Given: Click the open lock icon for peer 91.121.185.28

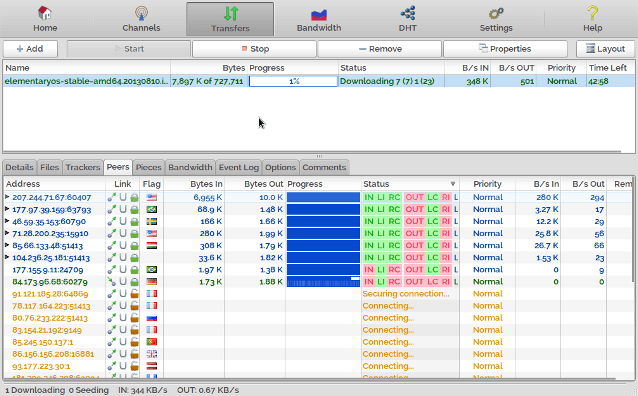Looking at the screenshot, I should click(134, 293).
